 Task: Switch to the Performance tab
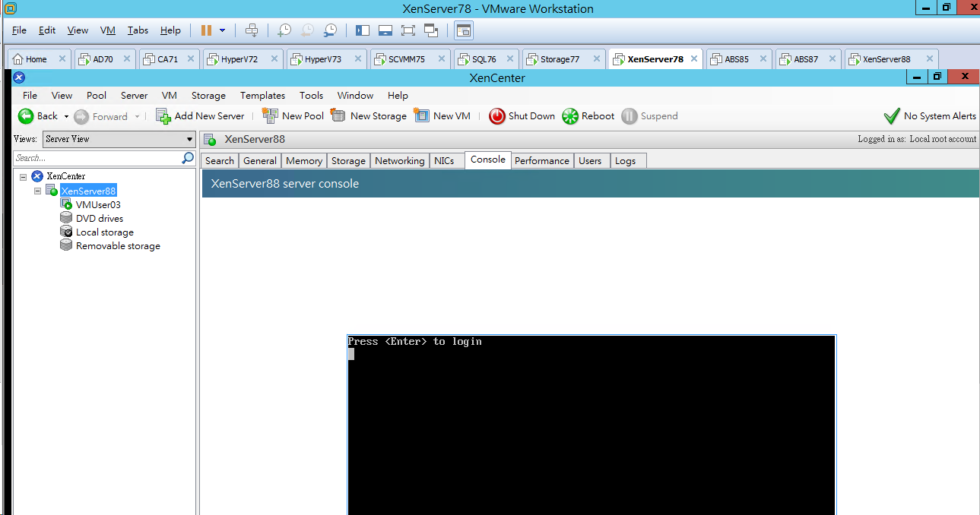click(x=542, y=161)
